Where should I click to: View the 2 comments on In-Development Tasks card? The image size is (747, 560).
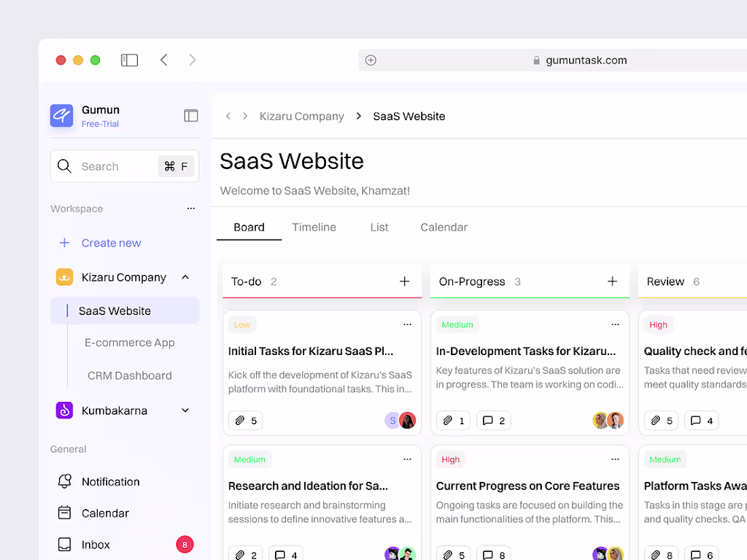(493, 420)
